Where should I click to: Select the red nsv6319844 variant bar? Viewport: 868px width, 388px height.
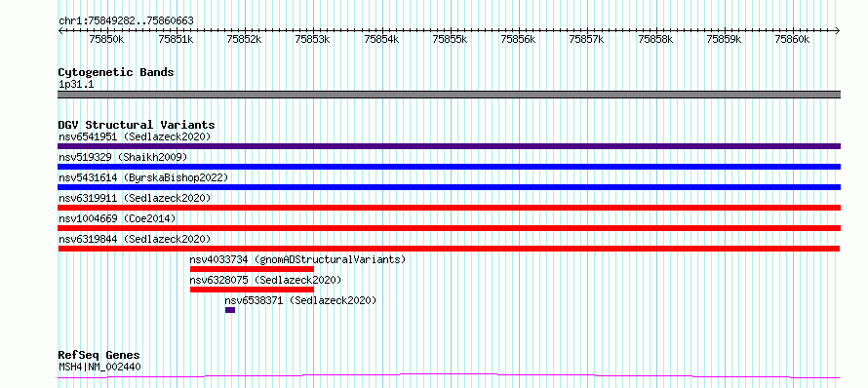click(x=449, y=249)
